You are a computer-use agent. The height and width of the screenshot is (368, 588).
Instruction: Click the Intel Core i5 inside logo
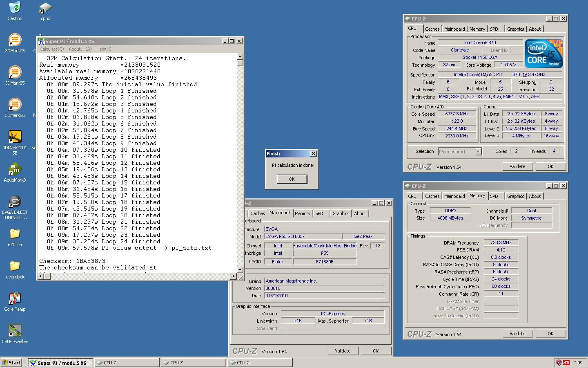(544, 54)
